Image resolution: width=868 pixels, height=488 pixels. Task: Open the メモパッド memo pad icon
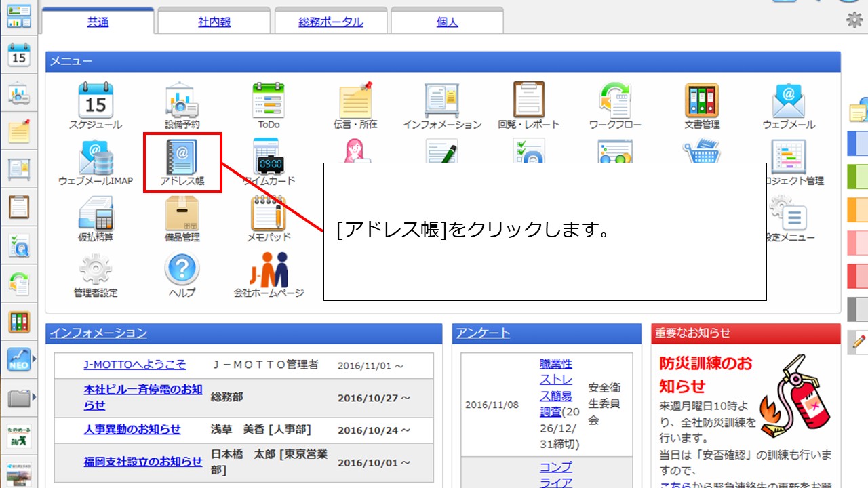[269, 218]
